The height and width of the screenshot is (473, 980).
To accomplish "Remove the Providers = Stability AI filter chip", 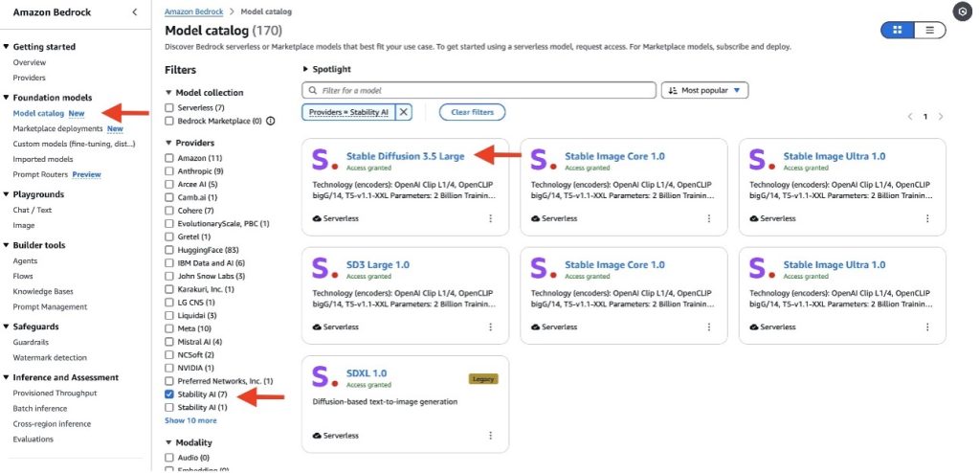I will pyautogui.click(x=404, y=112).
